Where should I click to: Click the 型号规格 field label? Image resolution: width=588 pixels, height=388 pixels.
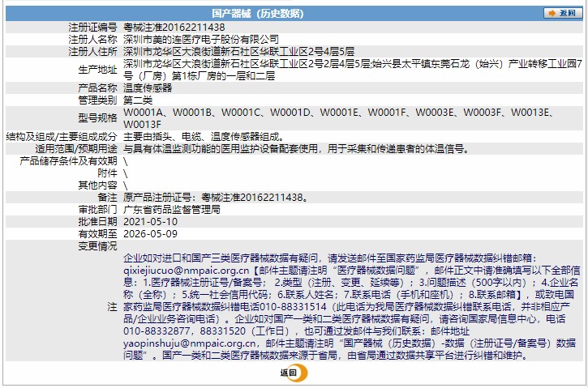[x=97, y=118]
